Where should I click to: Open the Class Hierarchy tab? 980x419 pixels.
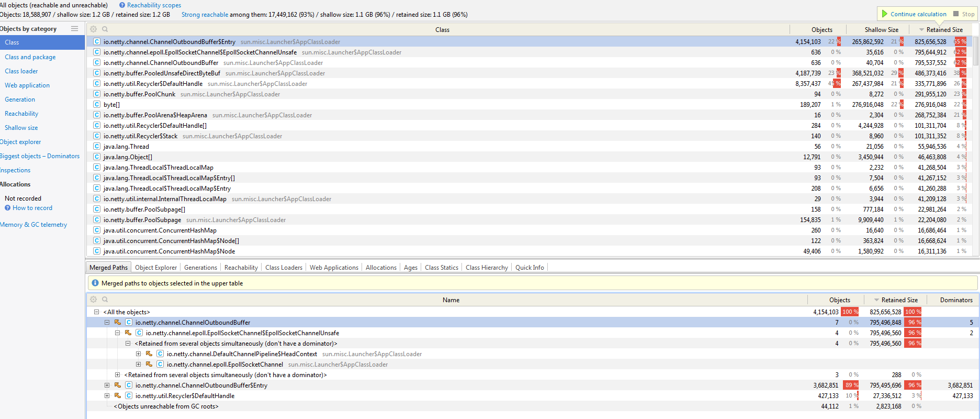487,268
